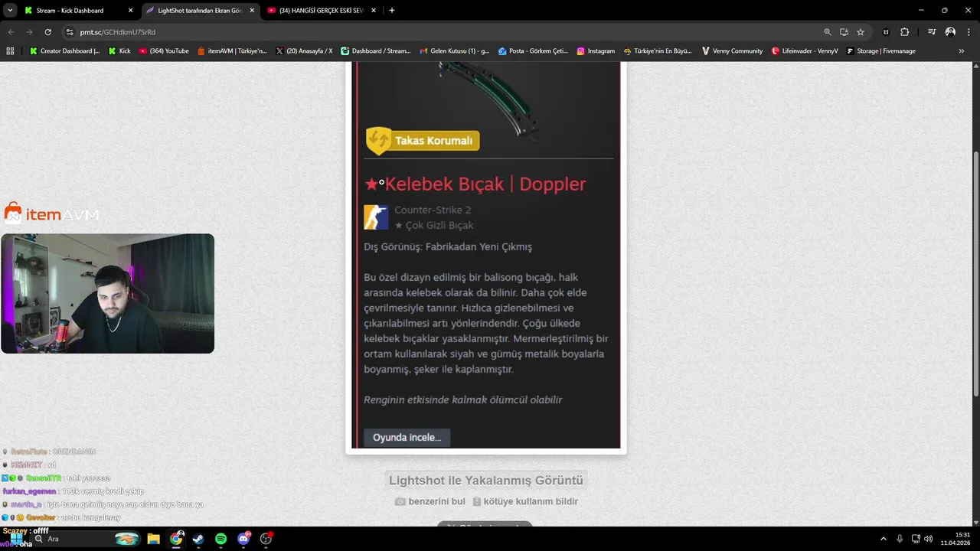980x551 pixels.
Task: Click the benzerini bul link
Action: (430, 501)
